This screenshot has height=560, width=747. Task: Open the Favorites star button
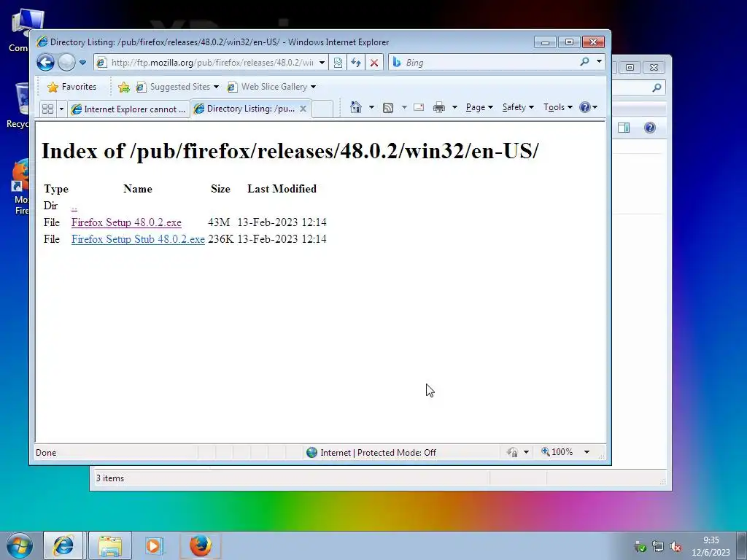click(x=72, y=87)
